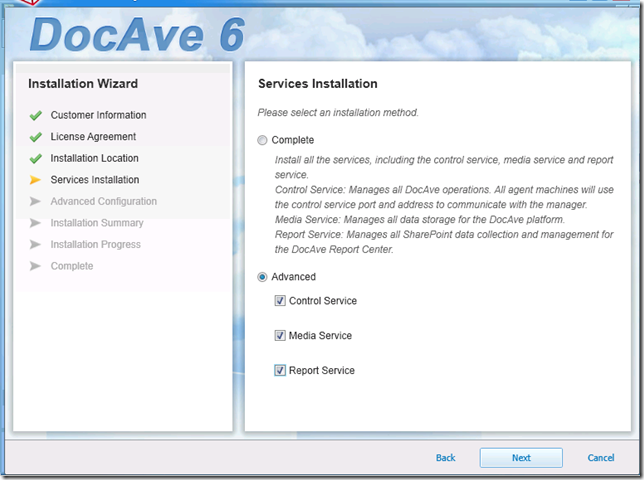
Task: Click the yellow arrow beside Services Installation
Action: [35, 180]
